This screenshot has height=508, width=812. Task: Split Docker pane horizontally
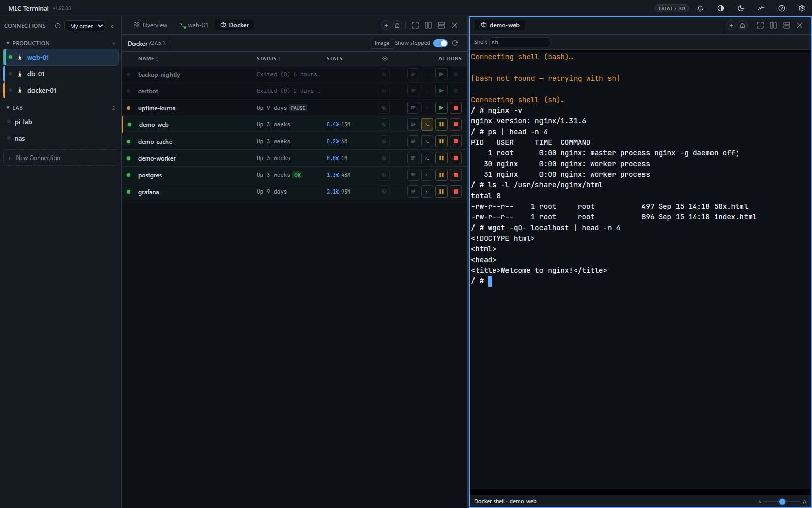pyautogui.click(x=442, y=25)
